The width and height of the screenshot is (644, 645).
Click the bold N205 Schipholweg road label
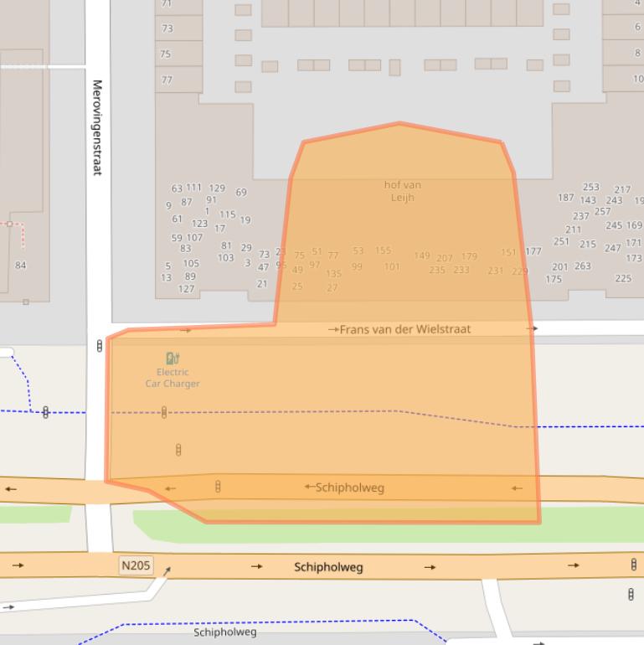tap(328, 567)
